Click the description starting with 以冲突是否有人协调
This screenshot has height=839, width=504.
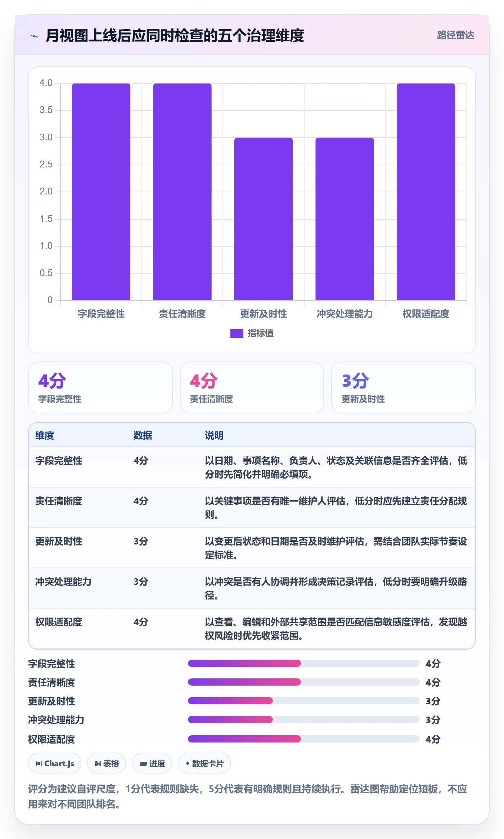coord(336,588)
